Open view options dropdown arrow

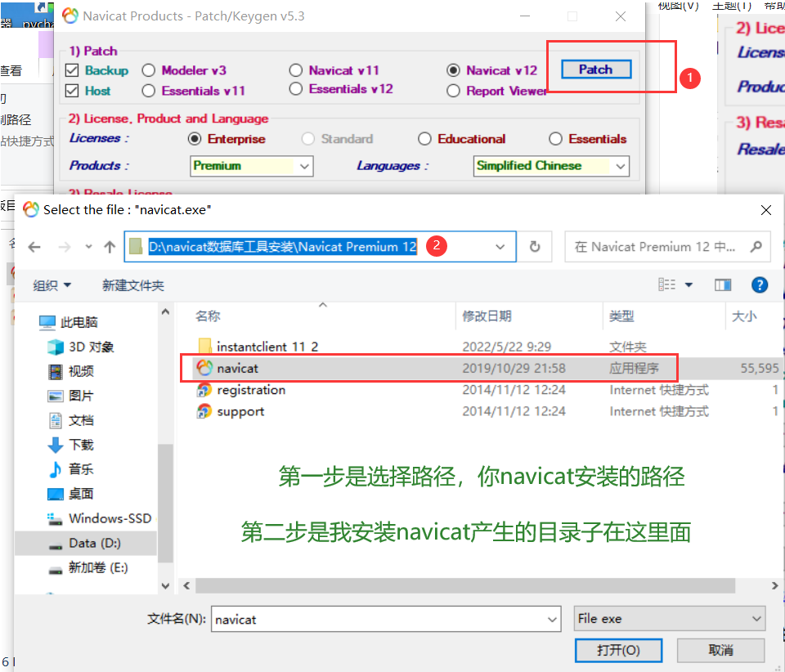pyautogui.click(x=689, y=285)
